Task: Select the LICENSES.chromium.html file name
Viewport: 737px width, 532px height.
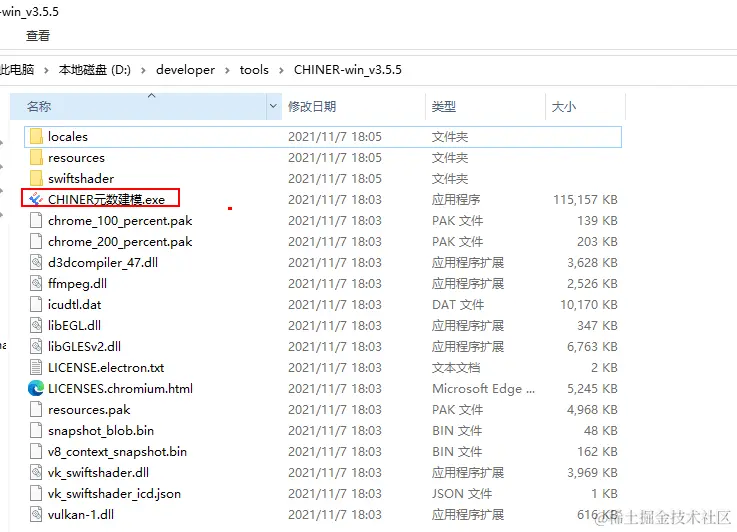Action: coord(120,389)
